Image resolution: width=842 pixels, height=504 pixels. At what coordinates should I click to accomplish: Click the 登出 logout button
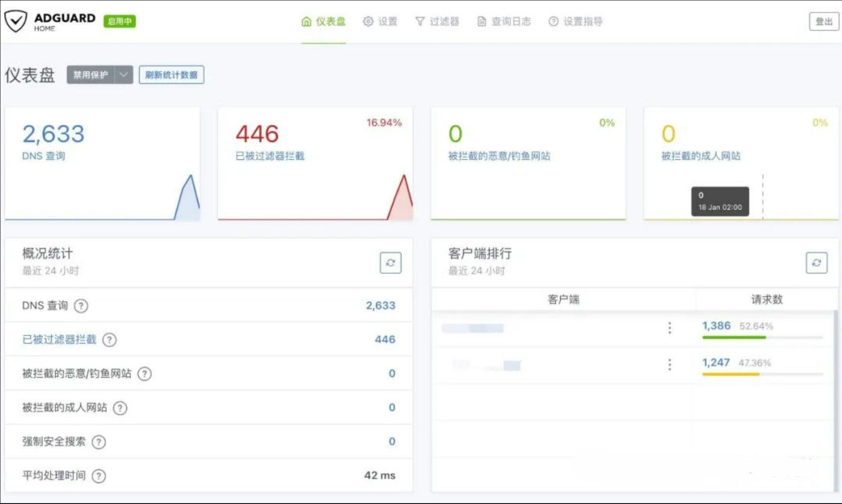pos(823,21)
